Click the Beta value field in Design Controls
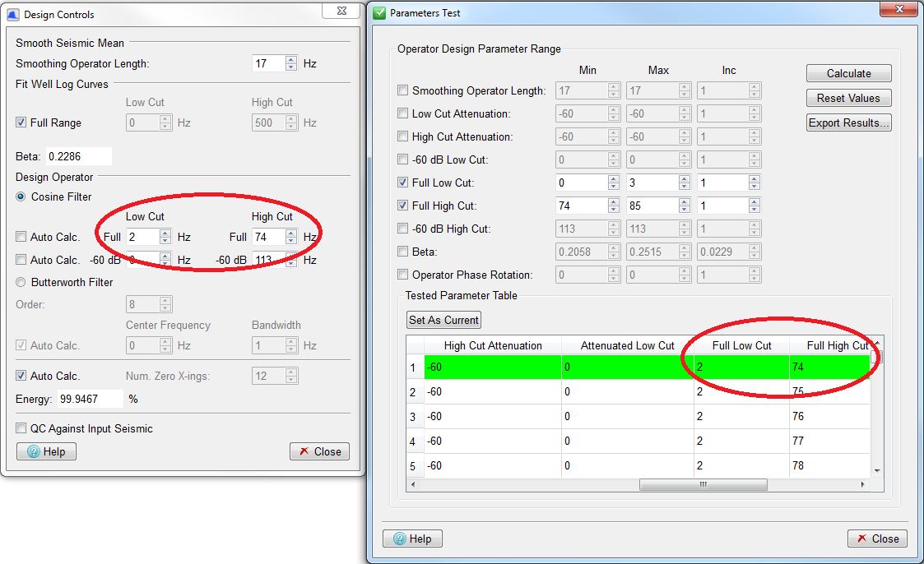924x564 pixels. click(78, 156)
